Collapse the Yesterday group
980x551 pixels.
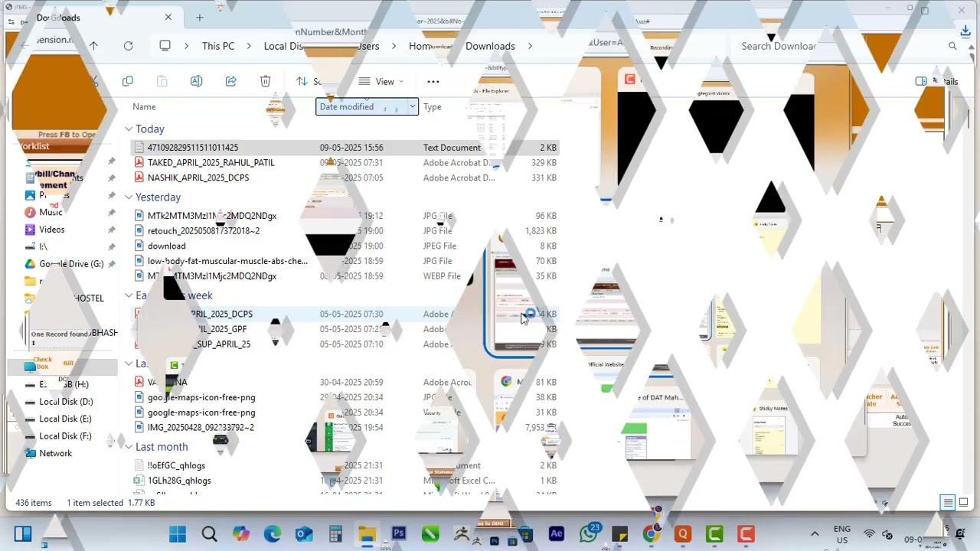click(129, 197)
